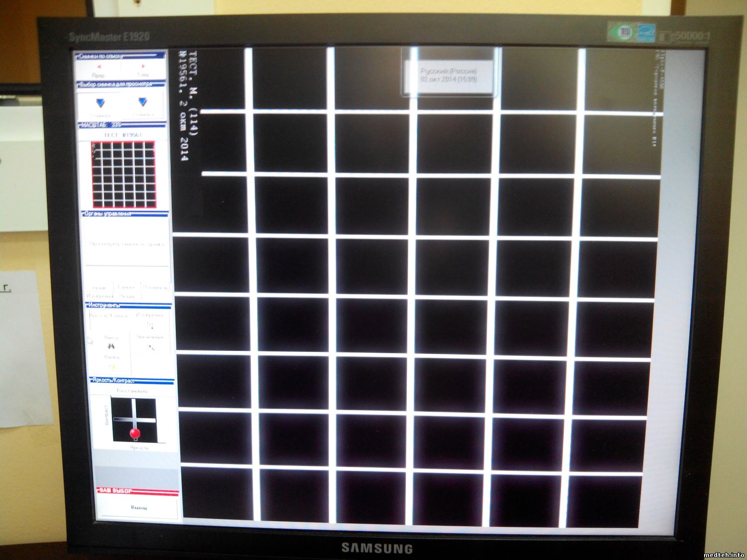Click the red previous image arrow (Пред.)
Viewport: 747px width, 560px height.
(x=99, y=67)
